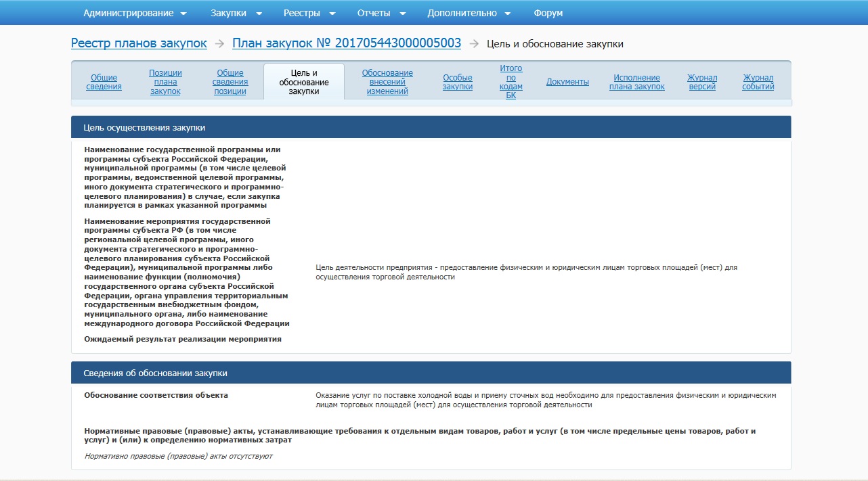Select the Цель и обоснование закупки tab
This screenshot has height=481, width=868.
point(304,82)
